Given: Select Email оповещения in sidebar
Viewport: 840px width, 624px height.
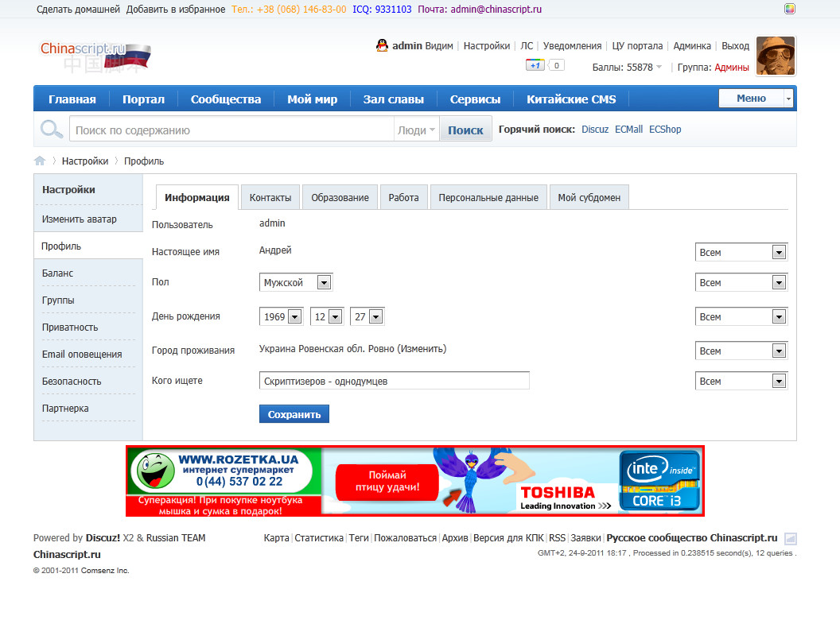Looking at the screenshot, I should pyautogui.click(x=82, y=355).
